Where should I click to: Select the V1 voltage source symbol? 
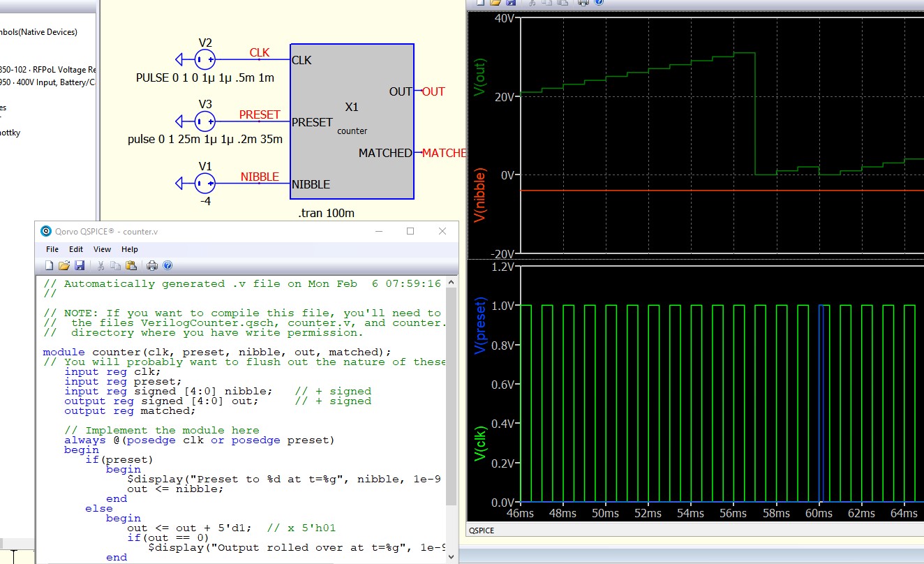(205, 184)
